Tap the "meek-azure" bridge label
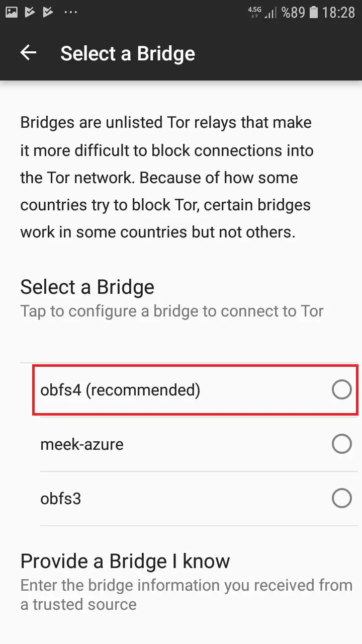 click(x=82, y=444)
